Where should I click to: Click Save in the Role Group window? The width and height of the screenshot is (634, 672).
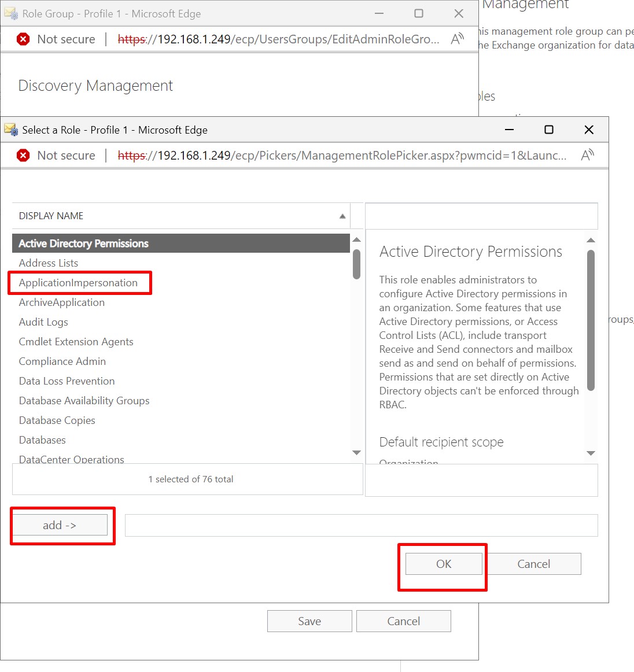click(x=309, y=621)
